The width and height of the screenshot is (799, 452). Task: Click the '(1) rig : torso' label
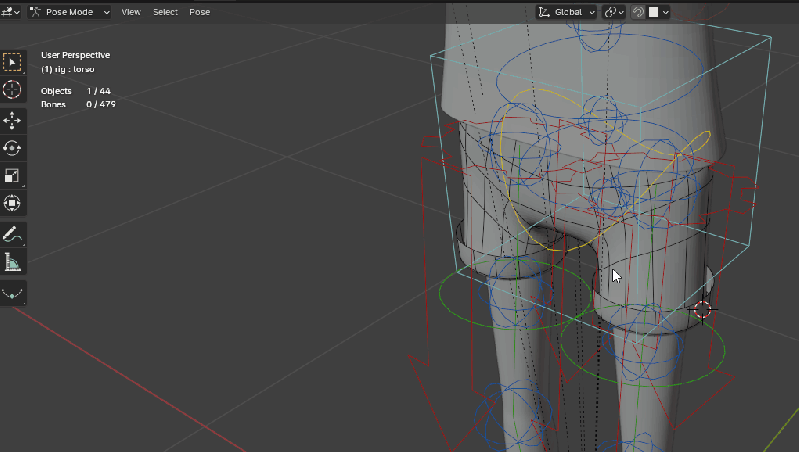[x=68, y=69]
